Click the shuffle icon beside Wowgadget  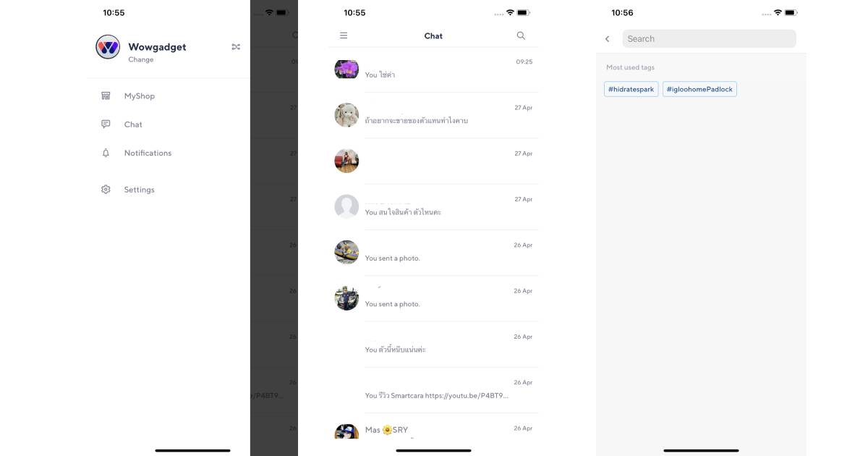(x=236, y=47)
